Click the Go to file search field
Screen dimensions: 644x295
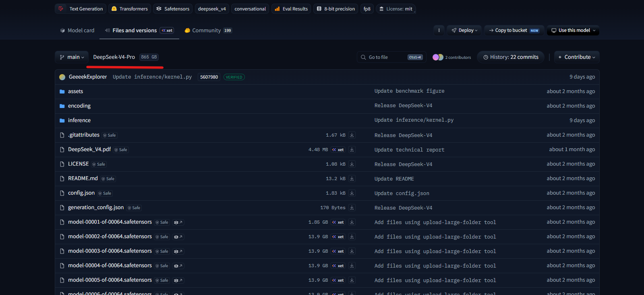(391, 57)
